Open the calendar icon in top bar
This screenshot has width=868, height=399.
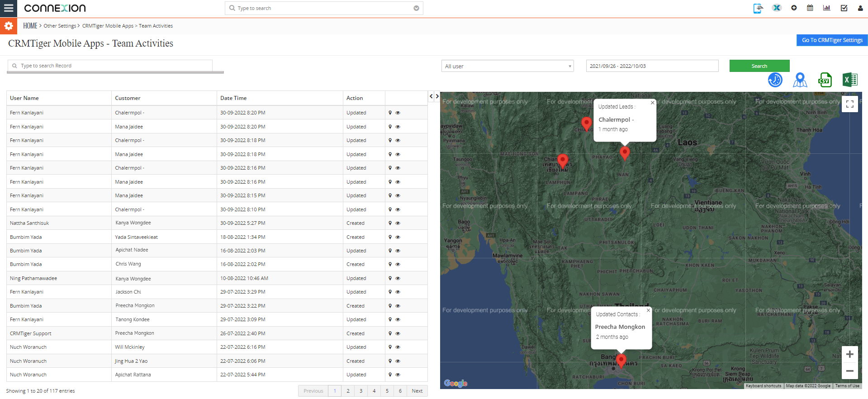tap(810, 8)
